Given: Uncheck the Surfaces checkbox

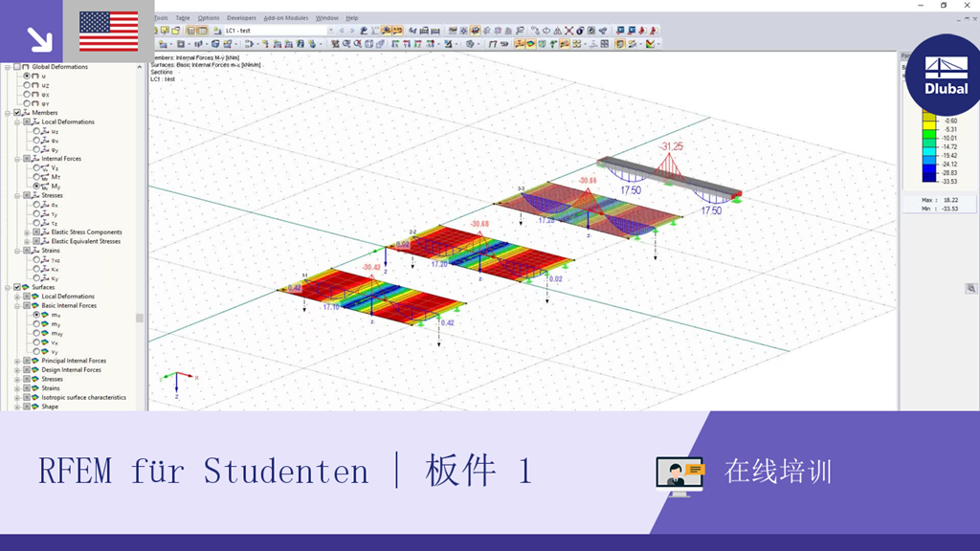Looking at the screenshot, I should 17,287.
